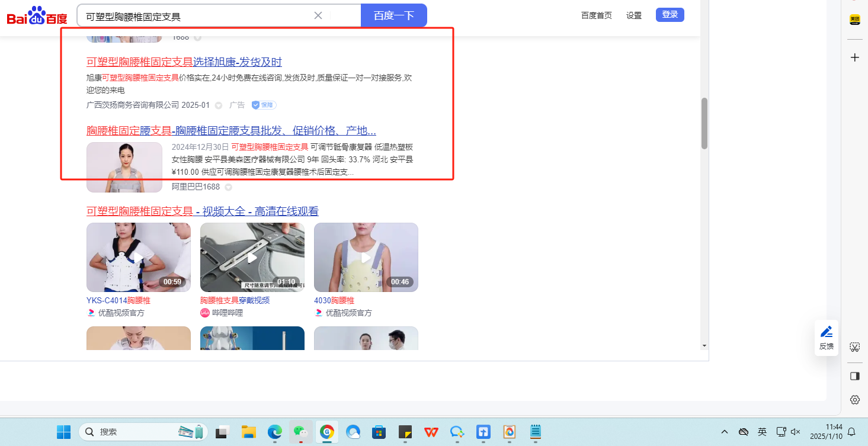
Task: Click the sidebar settings gear icon
Action: (x=854, y=400)
